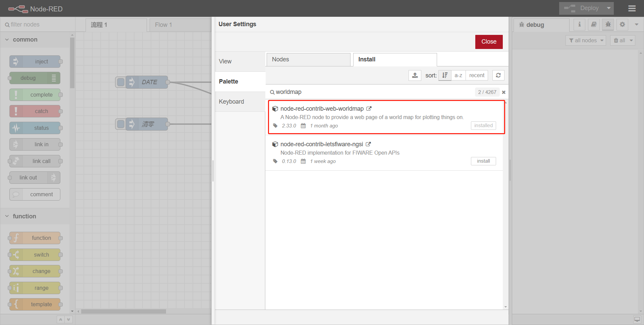Collapse all palette categories
This screenshot has height=325, width=644.
click(x=60, y=320)
